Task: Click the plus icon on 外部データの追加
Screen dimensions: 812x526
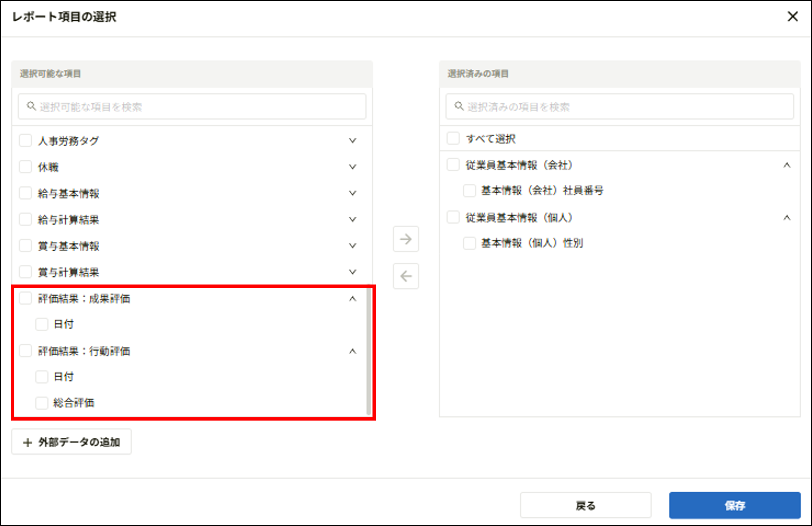Action: (x=27, y=442)
